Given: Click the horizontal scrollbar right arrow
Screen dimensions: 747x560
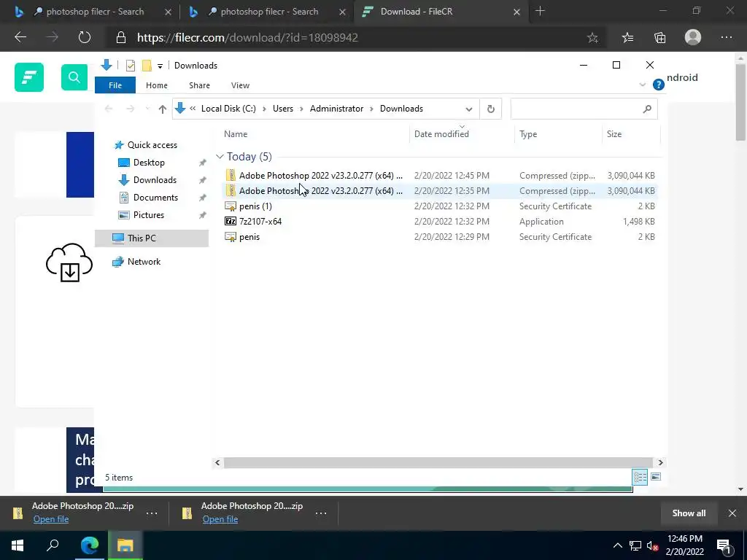Looking at the screenshot, I should [x=660, y=462].
